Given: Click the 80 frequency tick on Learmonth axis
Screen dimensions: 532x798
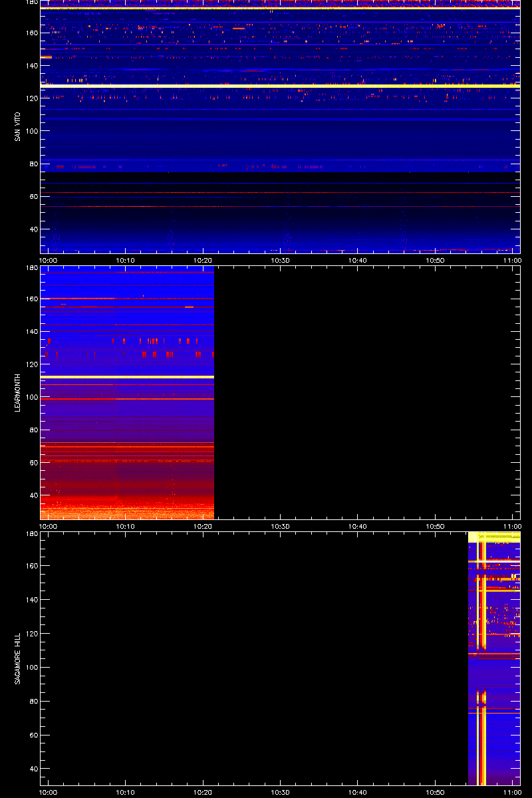Looking at the screenshot, I should tap(33, 430).
